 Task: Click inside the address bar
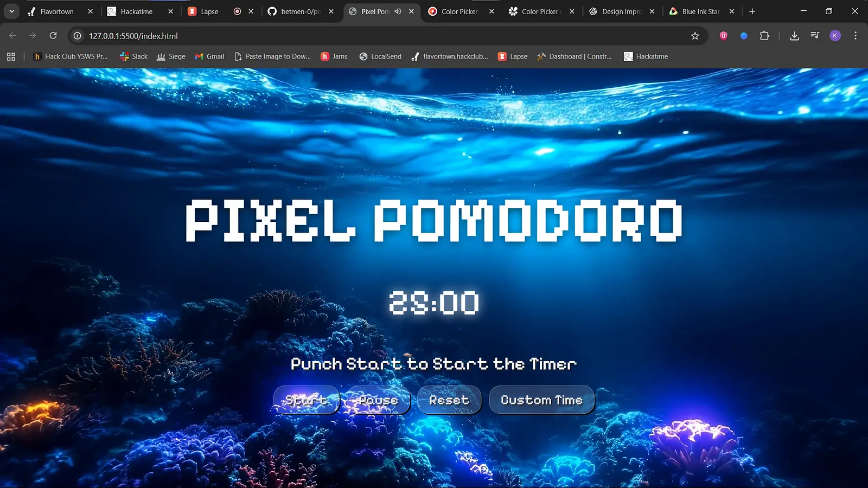tap(325, 36)
